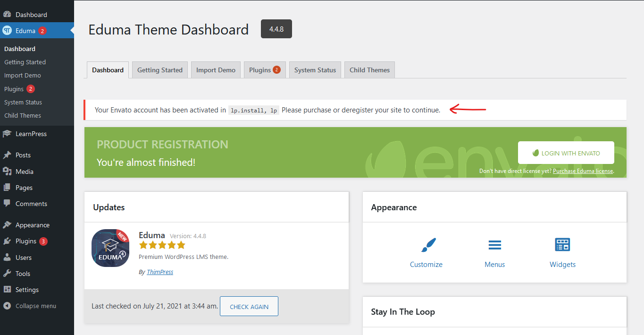Click the Users icon in sidebar
The width and height of the screenshot is (644, 335).
pyautogui.click(x=7, y=258)
